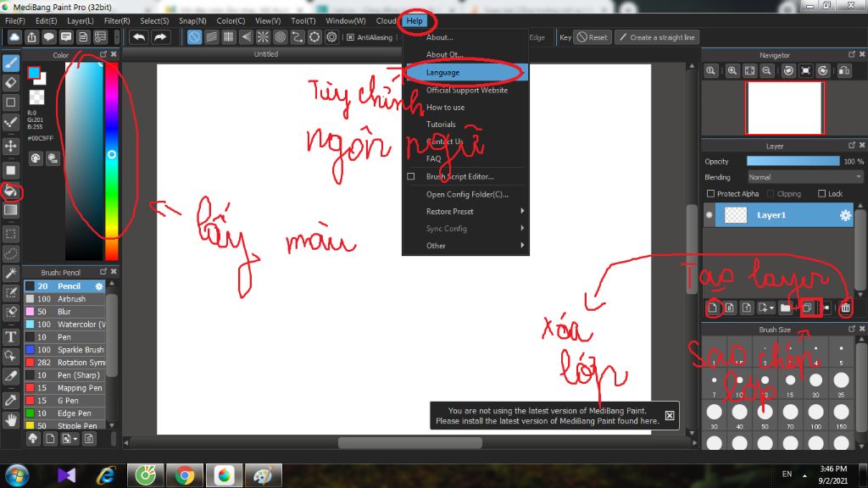Activate the Text tool

(x=11, y=339)
